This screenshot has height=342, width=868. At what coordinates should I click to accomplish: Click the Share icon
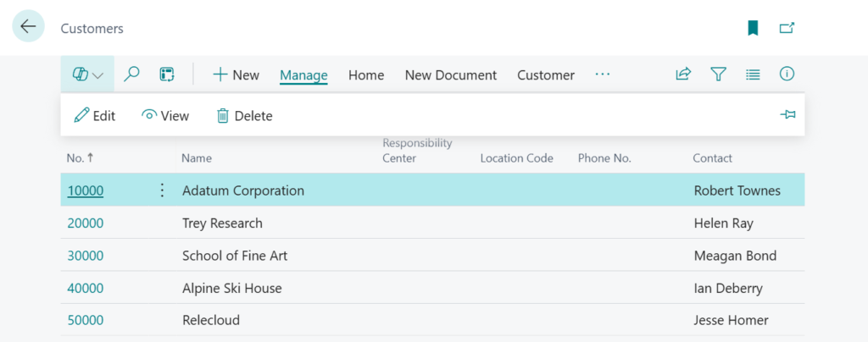pyautogui.click(x=683, y=74)
